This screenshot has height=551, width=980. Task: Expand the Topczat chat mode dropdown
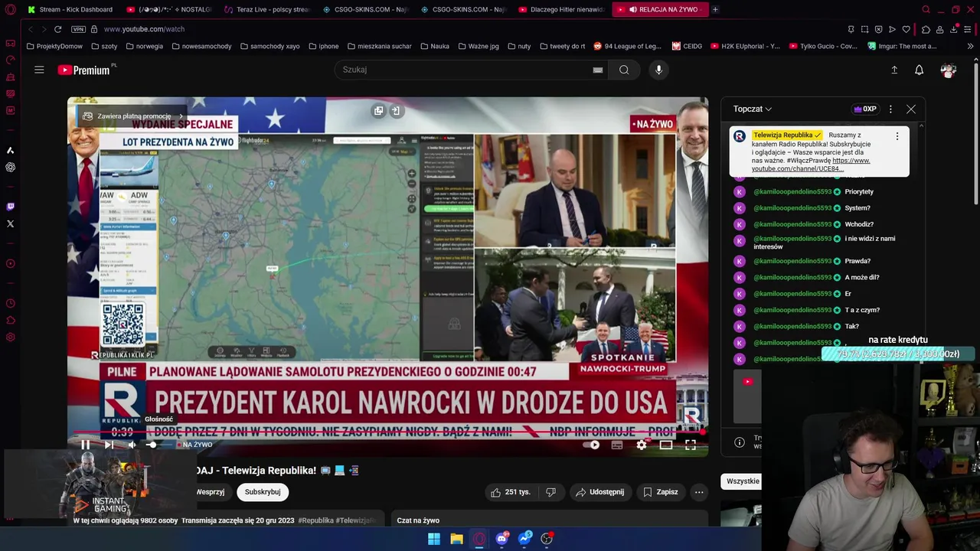[x=753, y=109]
